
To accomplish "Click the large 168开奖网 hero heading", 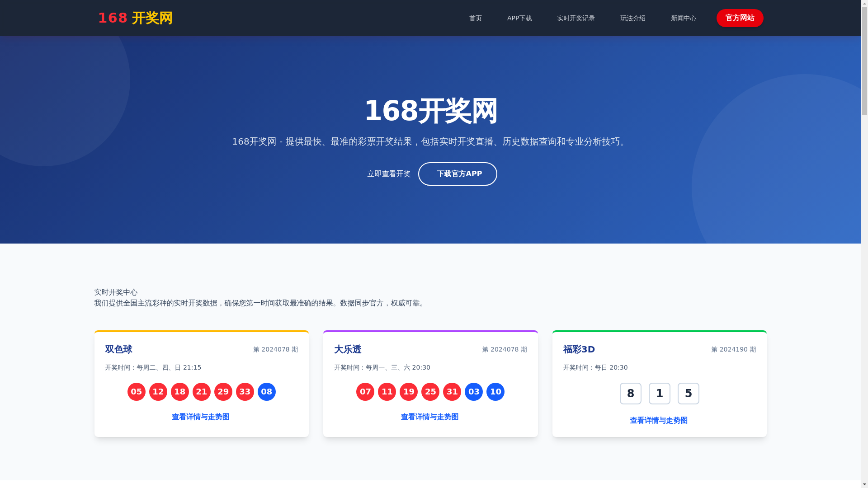I will 430,111.
